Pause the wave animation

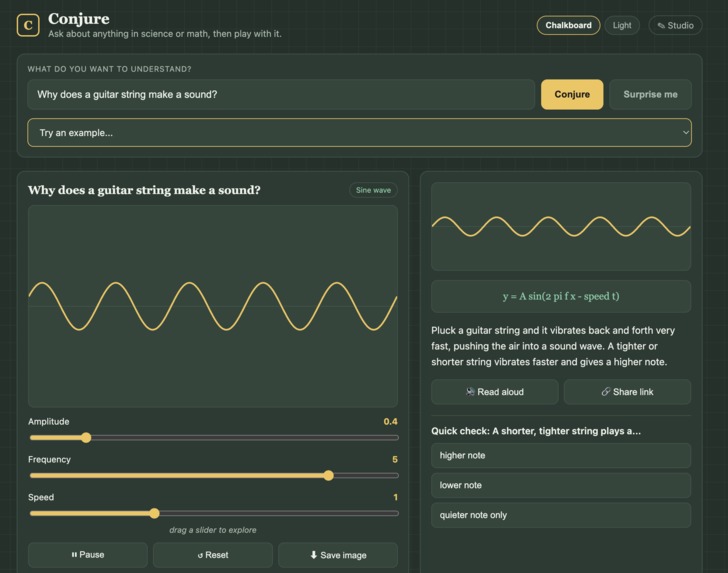click(x=88, y=555)
